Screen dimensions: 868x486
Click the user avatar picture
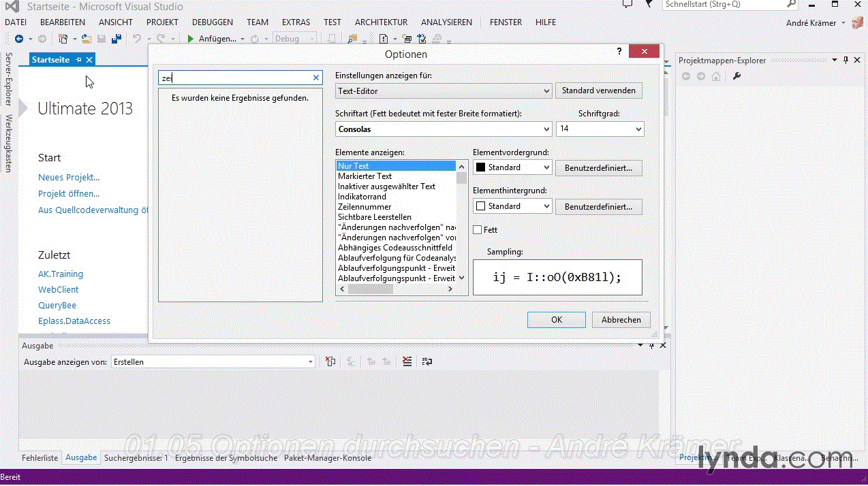coord(857,22)
